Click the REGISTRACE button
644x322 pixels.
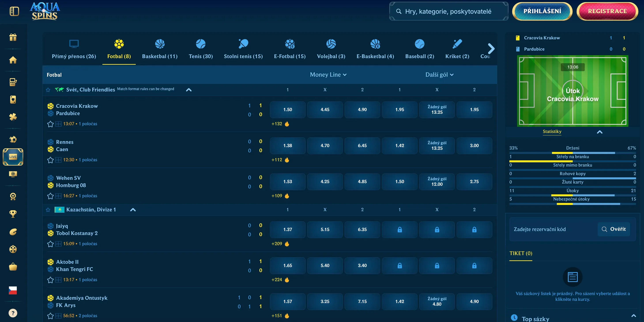coord(607,11)
